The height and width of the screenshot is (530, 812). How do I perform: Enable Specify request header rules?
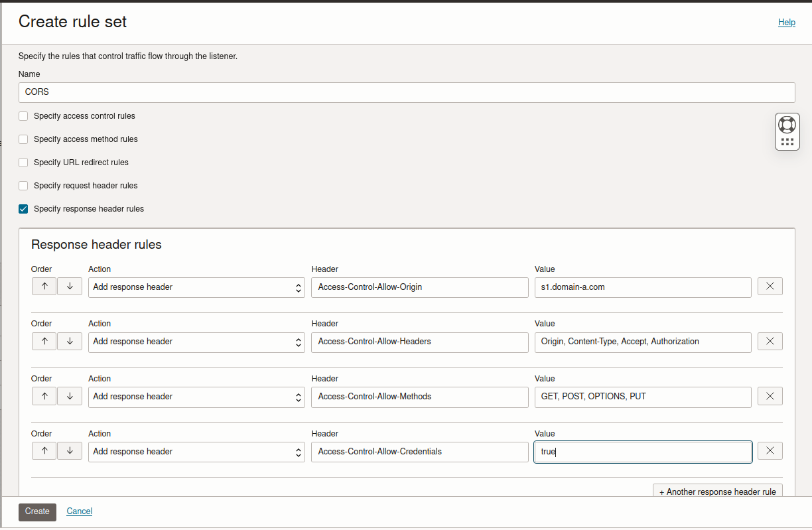[23, 186]
